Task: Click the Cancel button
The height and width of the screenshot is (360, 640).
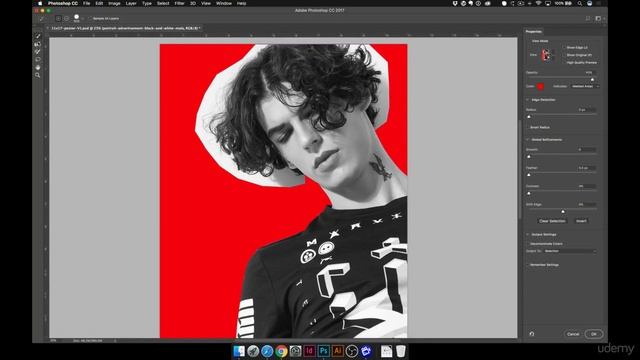Action: pyautogui.click(x=573, y=334)
